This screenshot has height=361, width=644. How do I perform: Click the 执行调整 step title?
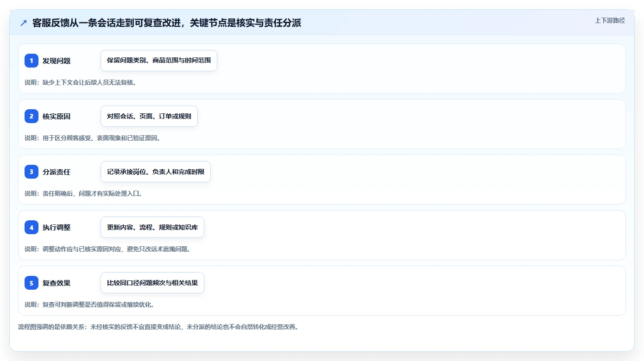click(57, 227)
